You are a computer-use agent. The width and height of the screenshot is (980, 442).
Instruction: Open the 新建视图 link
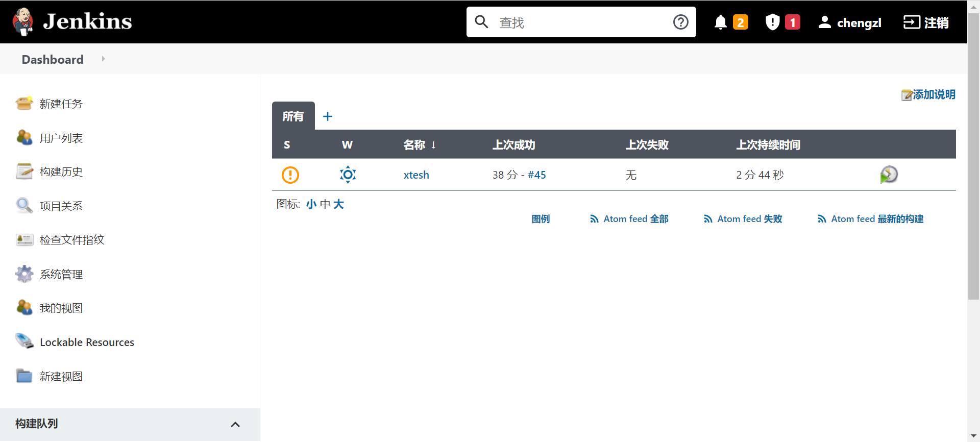tap(61, 376)
